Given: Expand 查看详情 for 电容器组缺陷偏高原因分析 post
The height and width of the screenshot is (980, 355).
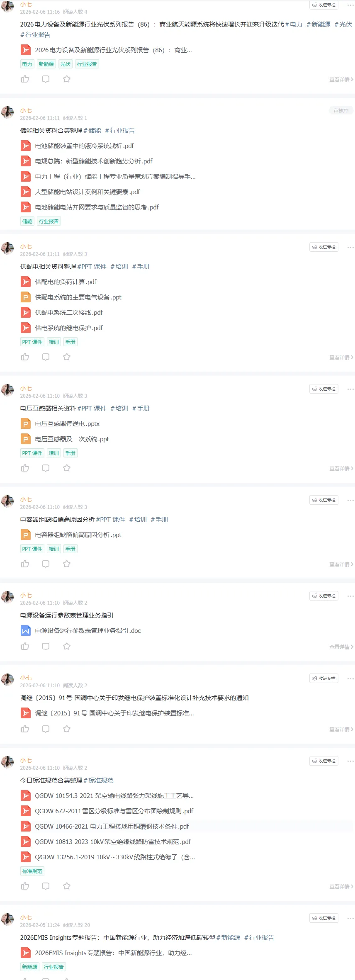Looking at the screenshot, I should point(341,564).
